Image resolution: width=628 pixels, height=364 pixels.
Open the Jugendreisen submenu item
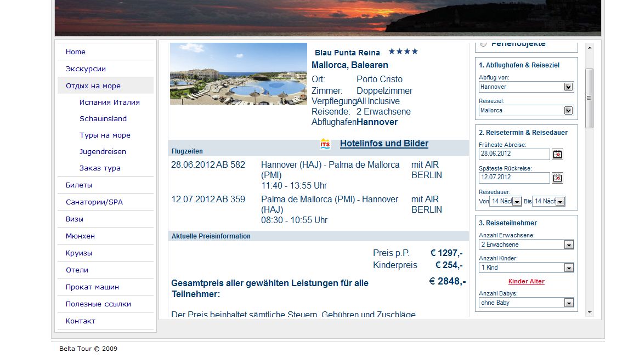coord(103,152)
